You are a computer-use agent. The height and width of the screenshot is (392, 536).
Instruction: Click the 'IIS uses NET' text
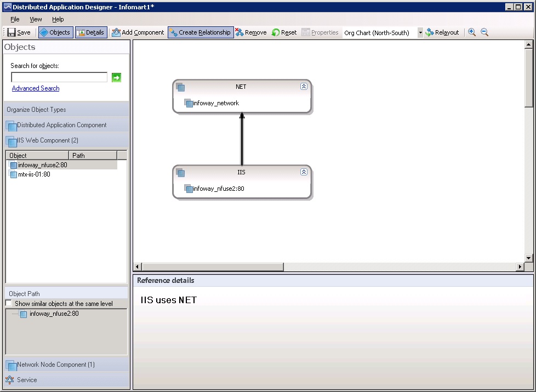pyautogui.click(x=168, y=300)
